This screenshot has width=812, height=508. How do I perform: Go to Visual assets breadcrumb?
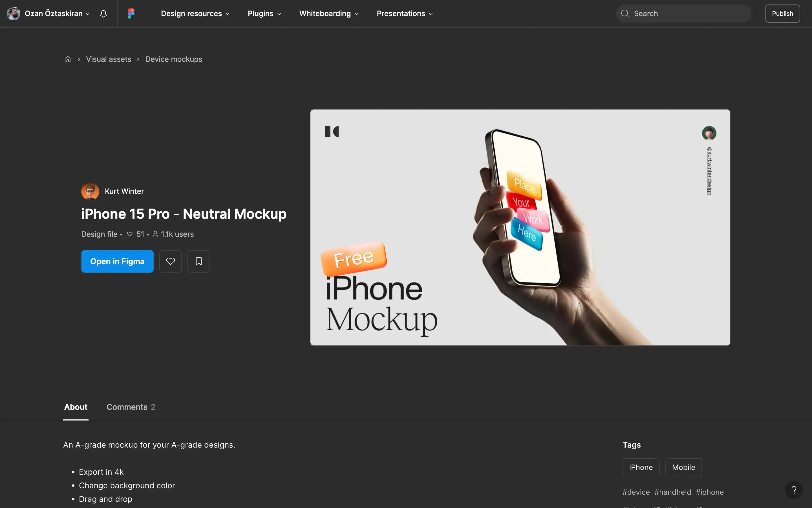click(108, 59)
